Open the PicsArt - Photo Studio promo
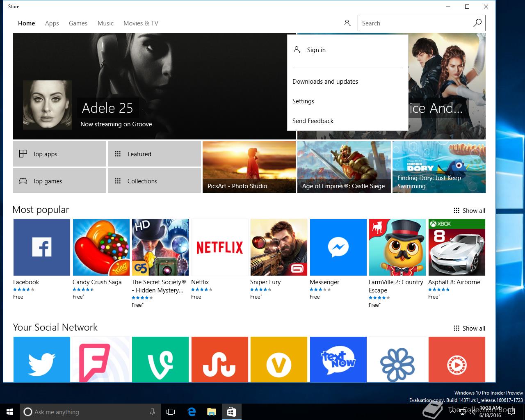The image size is (525, 420). [x=249, y=167]
